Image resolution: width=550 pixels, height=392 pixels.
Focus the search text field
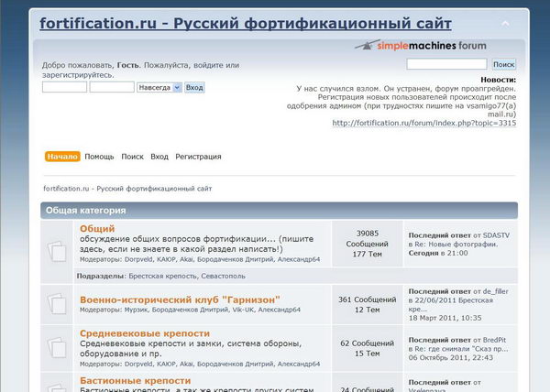click(446, 64)
